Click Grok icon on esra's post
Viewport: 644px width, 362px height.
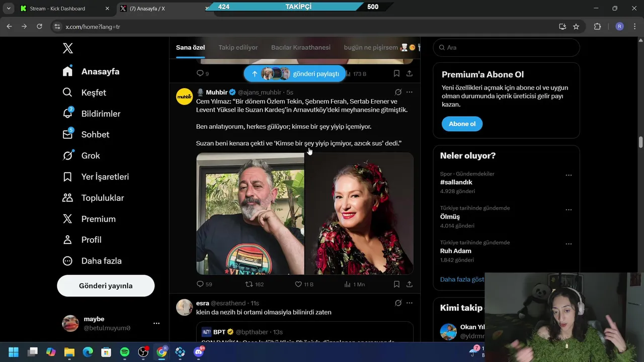coord(398,303)
